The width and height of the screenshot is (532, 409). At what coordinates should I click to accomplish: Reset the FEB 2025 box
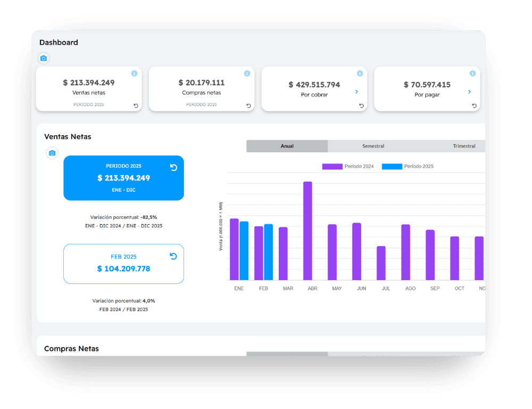tap(173, 256)
